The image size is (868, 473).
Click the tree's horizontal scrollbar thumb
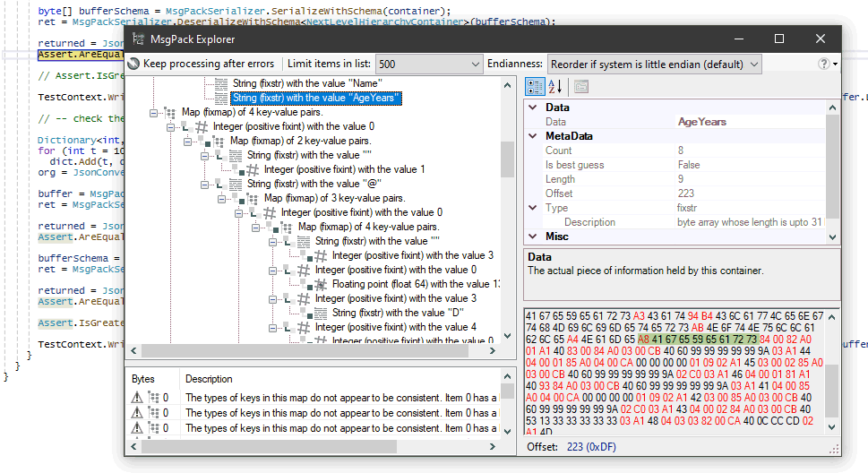pos(305,351)
